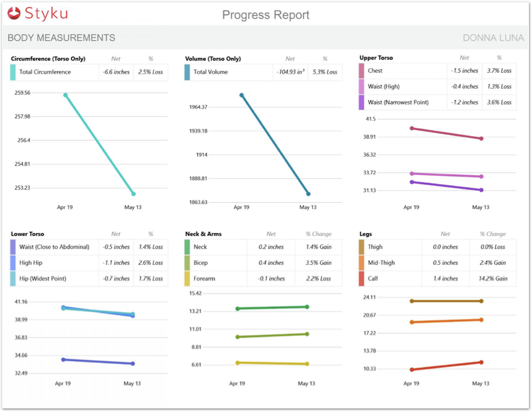
Task: Click the -104.93 in³ volume net value
Action: coord(290,72)
